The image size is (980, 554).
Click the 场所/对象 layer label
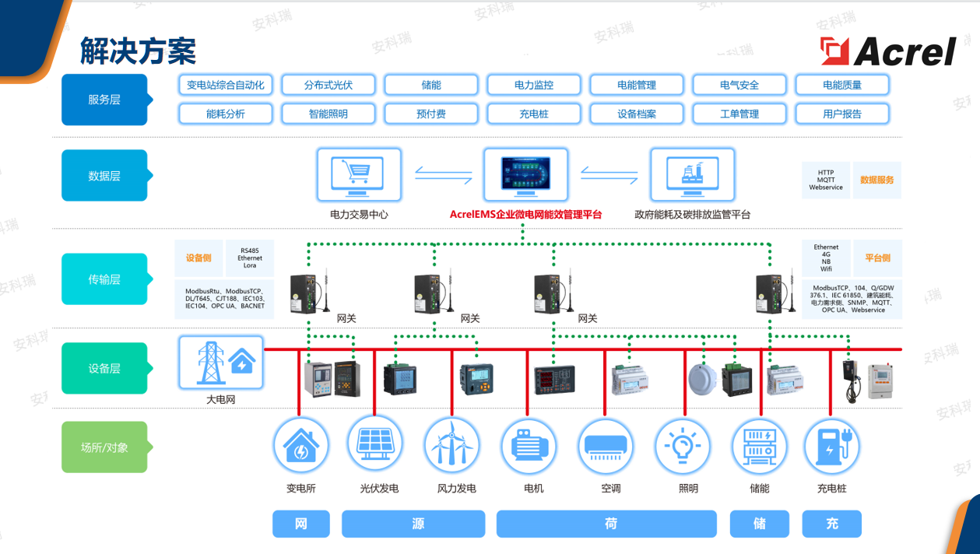click(105, 447)
